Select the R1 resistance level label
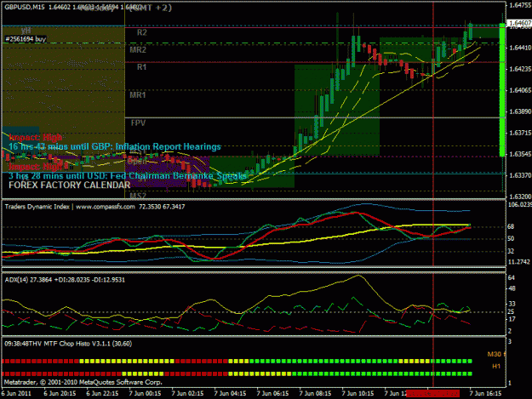 [x=142, y=67]
